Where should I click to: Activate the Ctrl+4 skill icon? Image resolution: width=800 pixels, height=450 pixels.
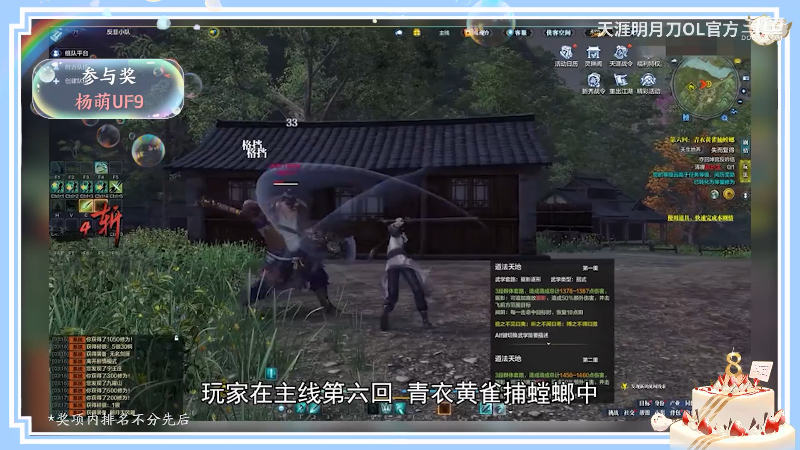click(101, 187)
